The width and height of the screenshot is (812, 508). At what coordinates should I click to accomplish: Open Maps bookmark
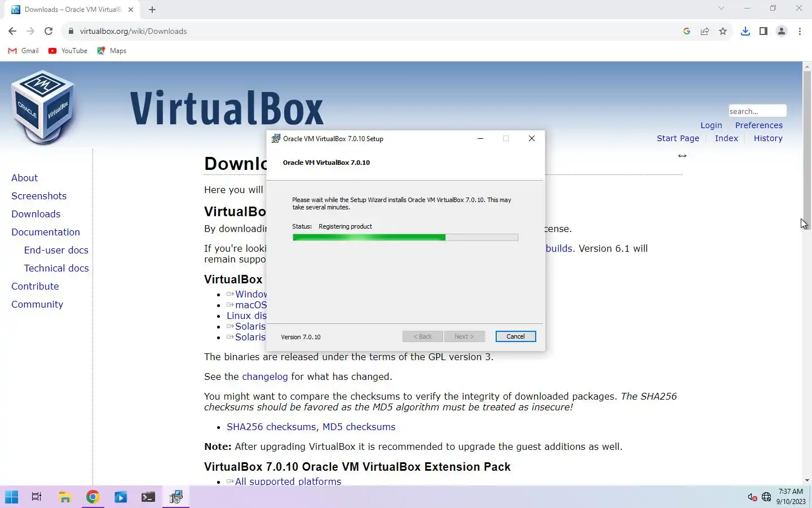(x=112, y=51)
